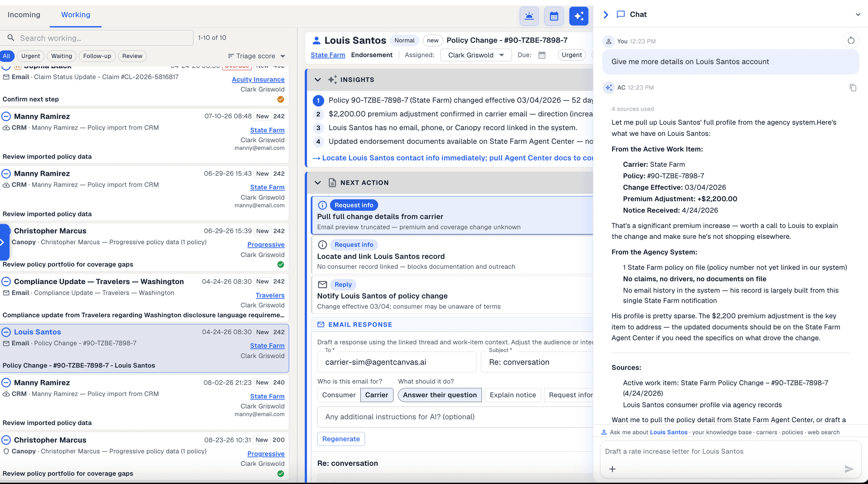The height and width of the screenshot is (484, 868).
Task: Click the plus attachment icon in chat
Action: (612, 469)
